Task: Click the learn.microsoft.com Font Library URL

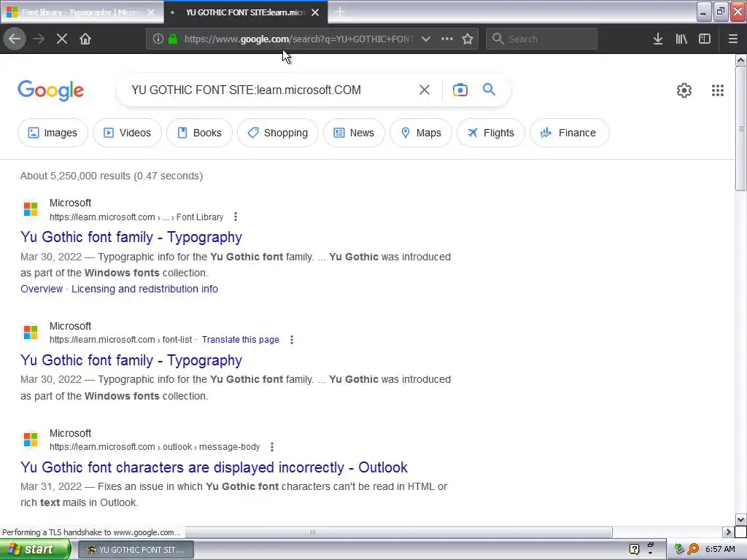Action: pos(136,217)
